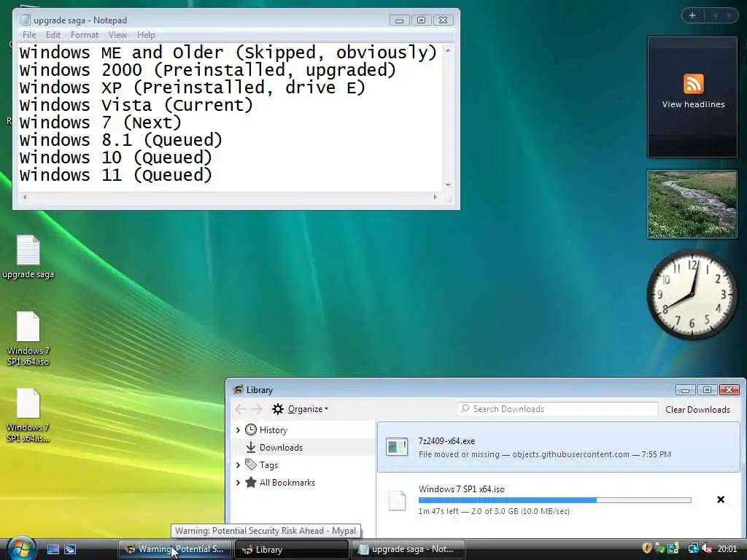This screenshot has width=747, height=560.
Task: Click the Clear Downloads button
Action: click(697, 410)
